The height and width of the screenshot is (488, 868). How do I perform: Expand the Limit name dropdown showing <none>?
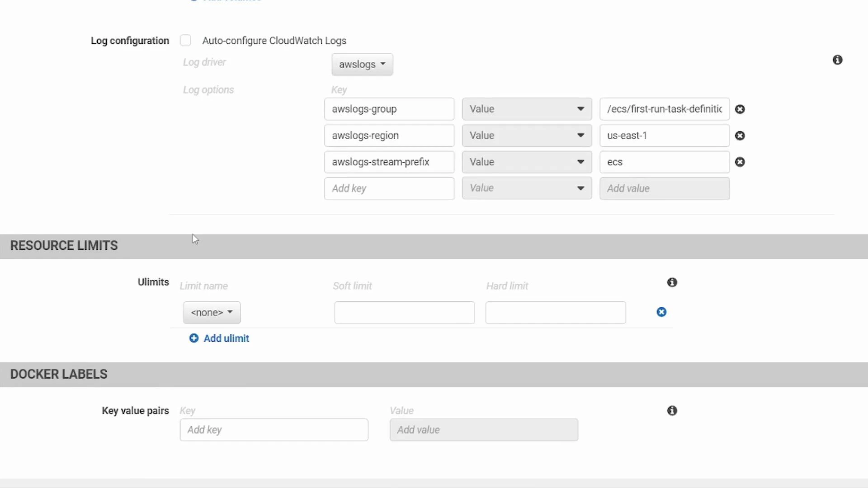(x=212, y=312)
